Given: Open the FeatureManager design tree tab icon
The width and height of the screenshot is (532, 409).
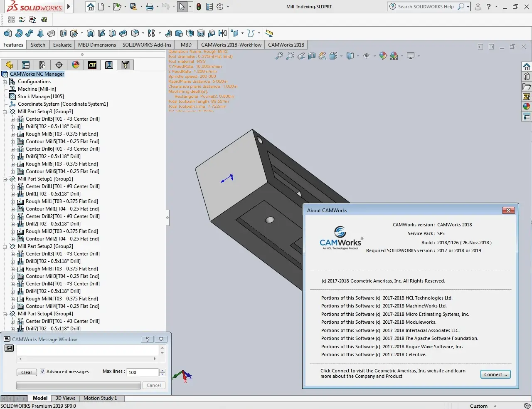Looking at the screenshot, I should pos(10,65).
